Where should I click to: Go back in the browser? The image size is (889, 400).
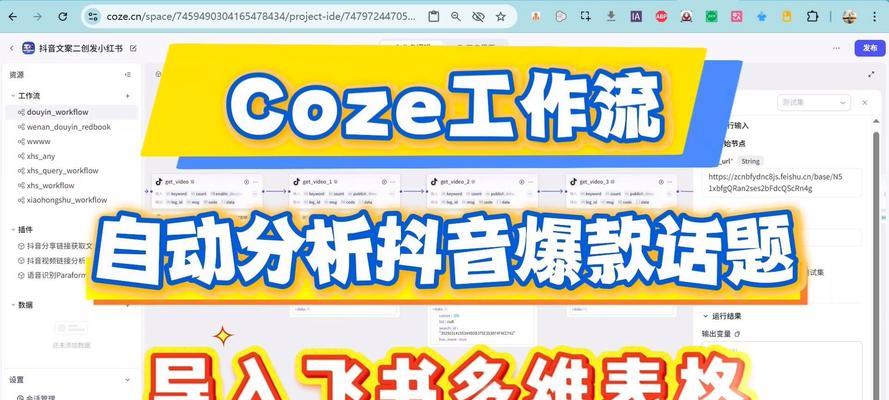click(12, 17)
